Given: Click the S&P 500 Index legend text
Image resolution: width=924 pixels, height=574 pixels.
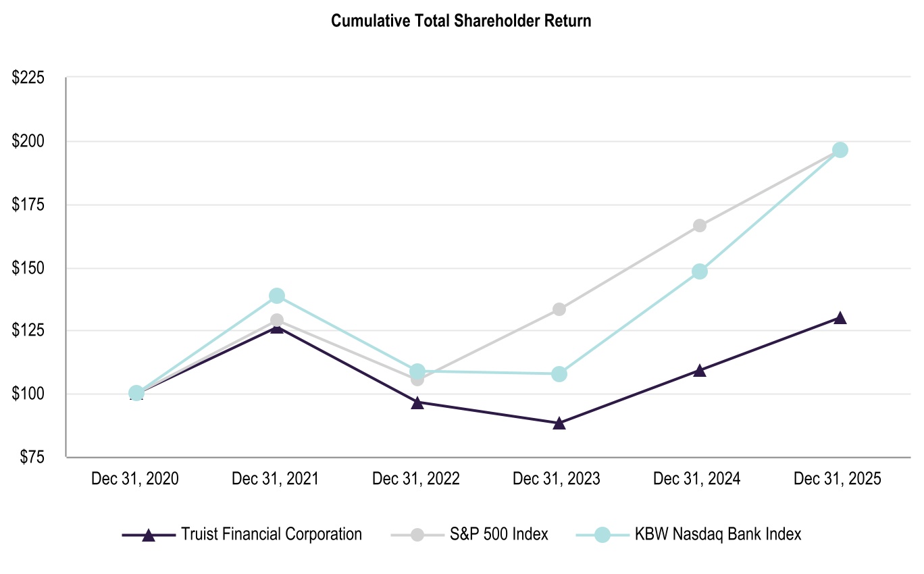Looking at the screenshot, I should (x=499, y=534).
